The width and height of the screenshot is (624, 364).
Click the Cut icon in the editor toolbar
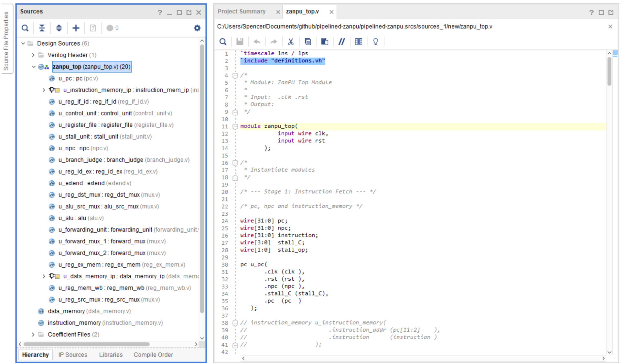tap(291, 42)
